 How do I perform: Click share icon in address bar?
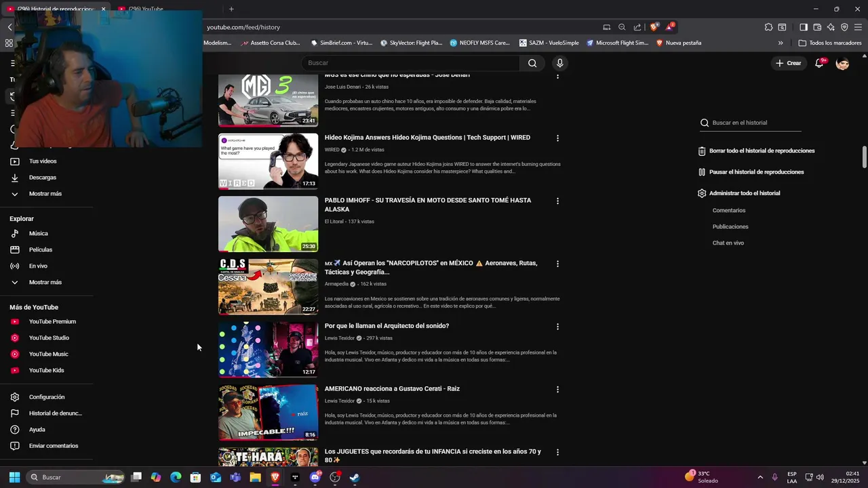tap(637, 27)
